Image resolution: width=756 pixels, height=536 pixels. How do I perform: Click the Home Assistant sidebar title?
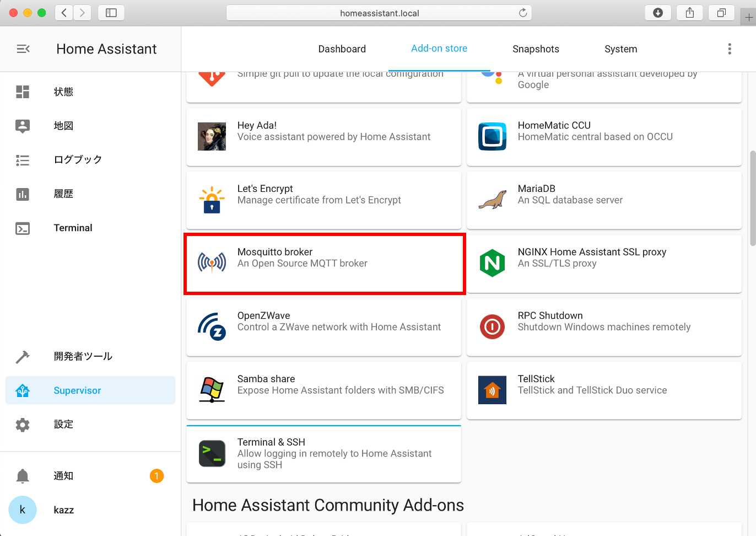pos(106,49)
